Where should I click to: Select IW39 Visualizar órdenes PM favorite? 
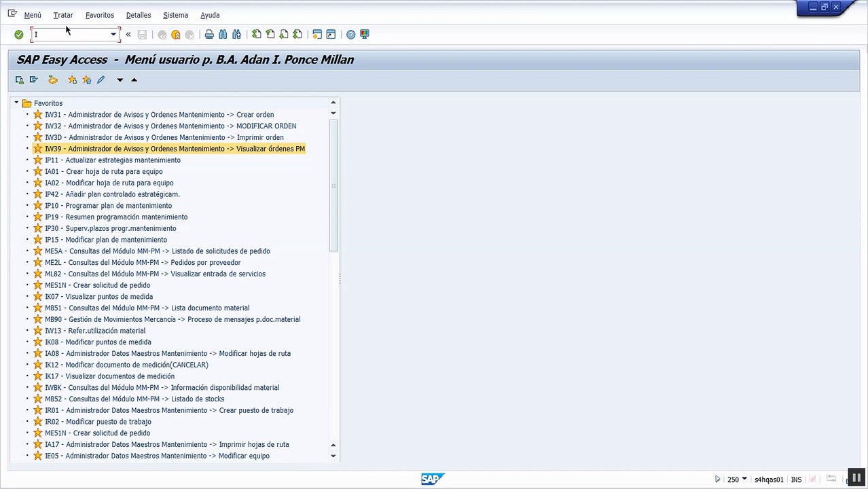(175, 149)
